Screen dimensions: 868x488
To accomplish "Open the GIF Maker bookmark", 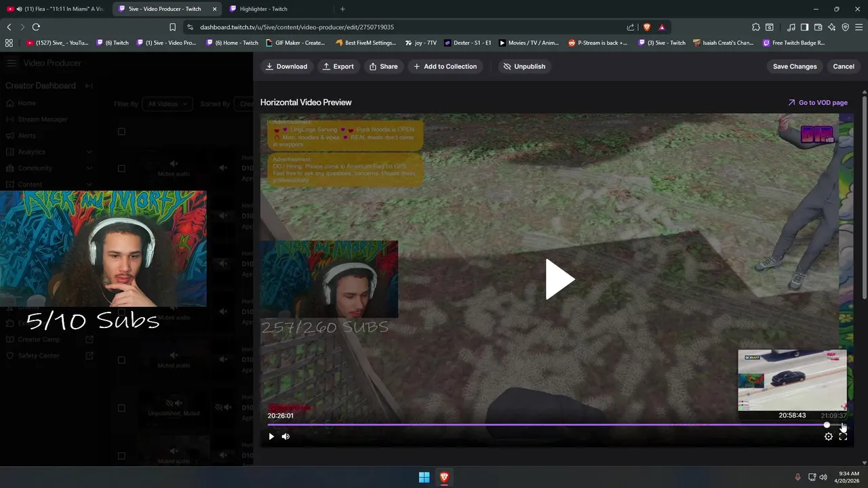I will tap(295, 43).
